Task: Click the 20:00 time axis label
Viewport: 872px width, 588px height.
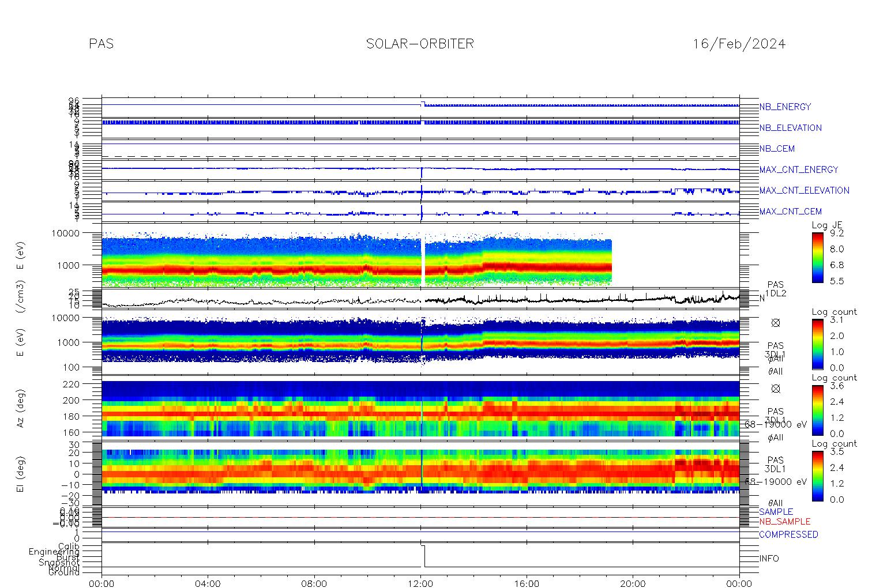Action: click(x=633, y=583)
